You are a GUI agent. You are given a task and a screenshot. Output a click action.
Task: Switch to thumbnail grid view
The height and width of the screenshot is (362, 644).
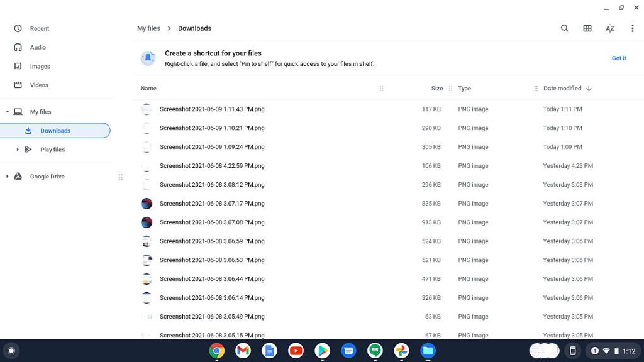pos(587,28)
